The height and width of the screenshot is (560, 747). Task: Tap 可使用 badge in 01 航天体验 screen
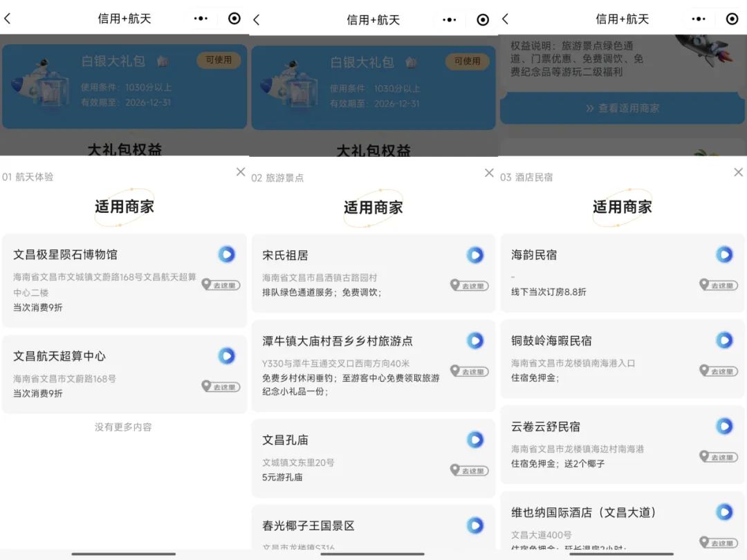[x=219, y=60]
